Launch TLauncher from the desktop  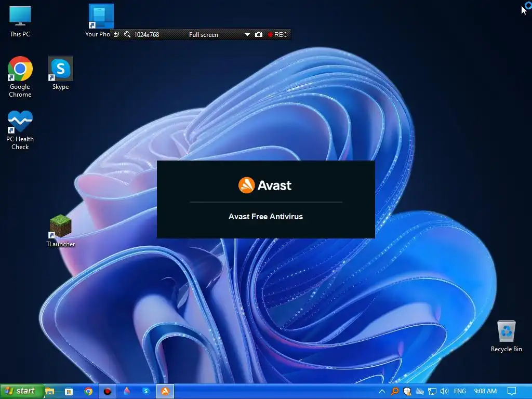[x=61, y=231]
